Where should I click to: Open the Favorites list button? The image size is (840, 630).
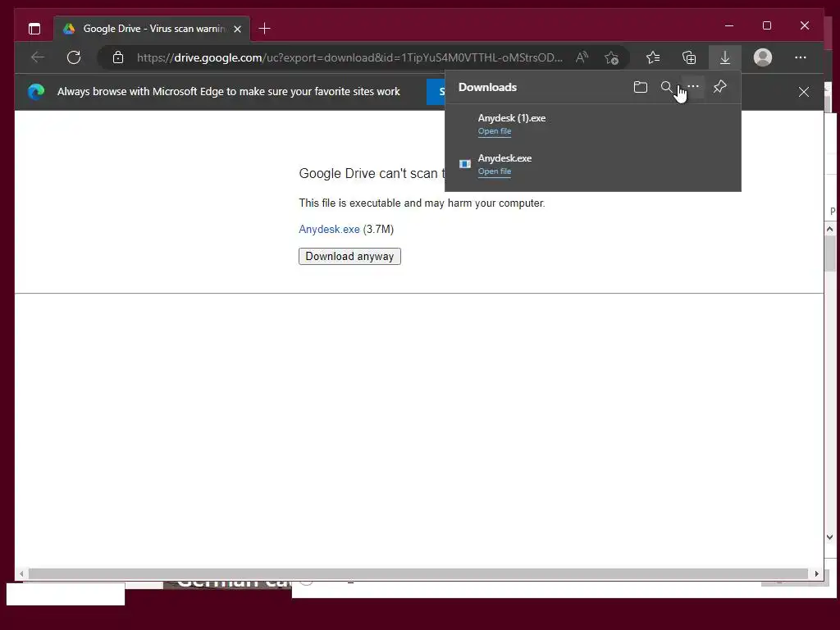tap(652, 57)
